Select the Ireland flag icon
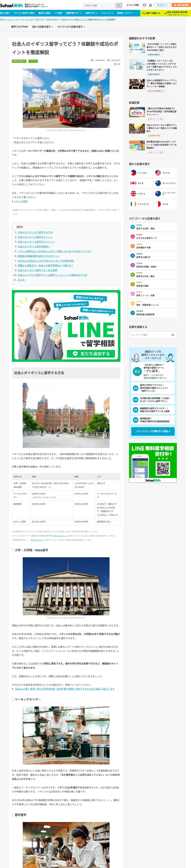 point(133,204)
